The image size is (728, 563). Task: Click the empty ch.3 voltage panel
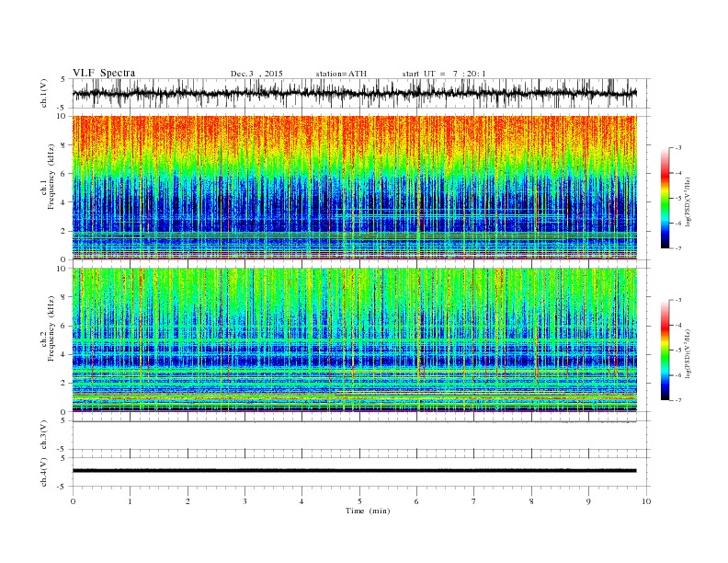pyautogui.click(x=360, y=435)
